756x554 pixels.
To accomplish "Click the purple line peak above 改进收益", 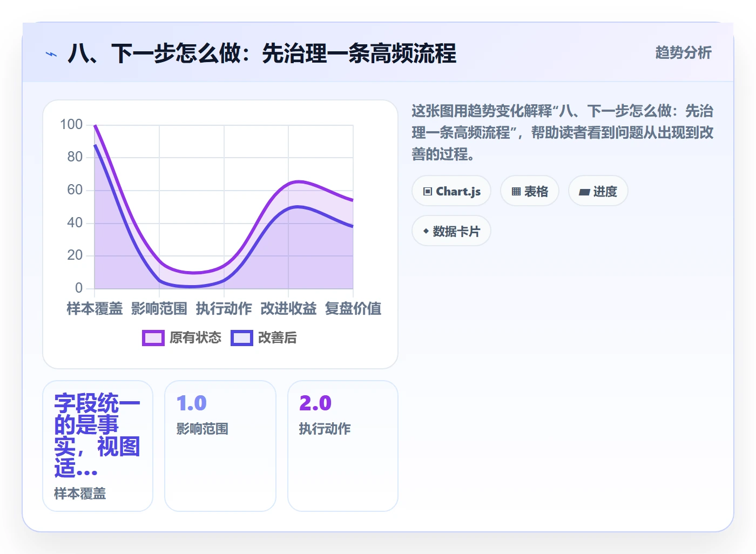I will tap(298, 181).
